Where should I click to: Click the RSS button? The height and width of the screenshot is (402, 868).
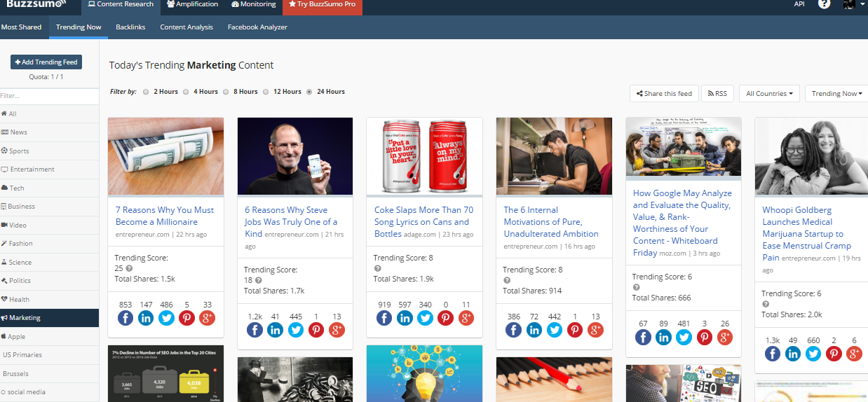(x=717, y=93)
